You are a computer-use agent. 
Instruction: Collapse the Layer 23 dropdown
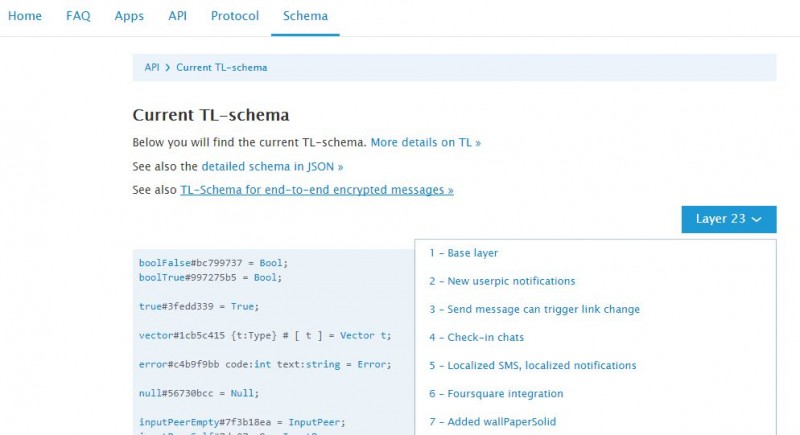click(728, 219)
